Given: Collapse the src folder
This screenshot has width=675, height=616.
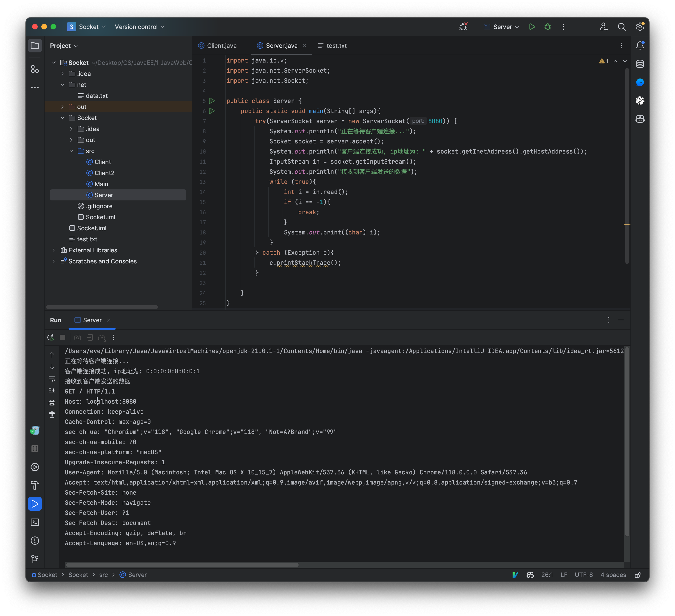Looking at the screenshot, I should pos(71,151).
